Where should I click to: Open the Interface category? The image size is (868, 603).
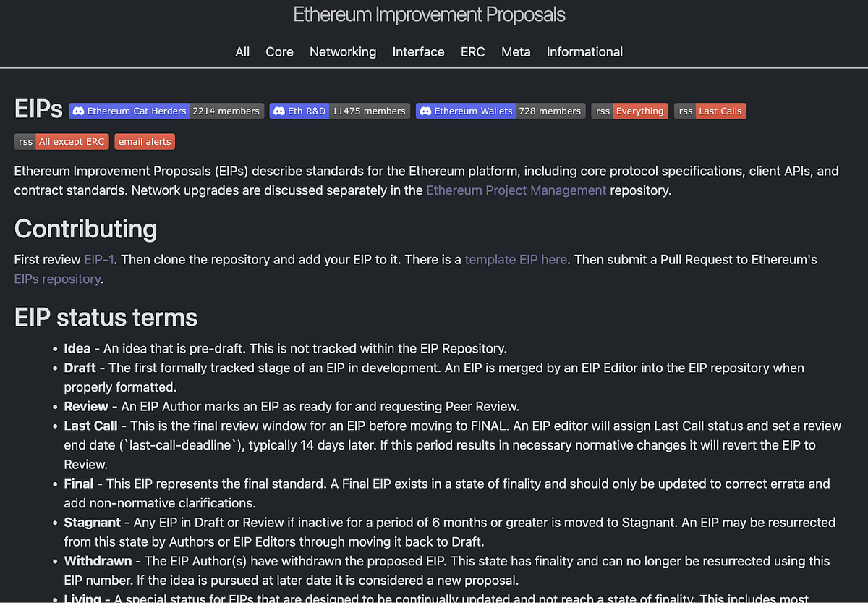[418, 52]
